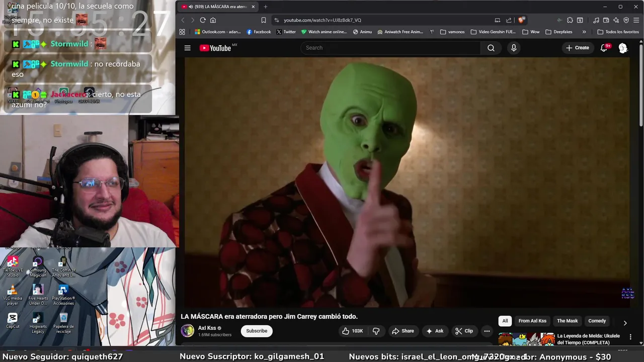
Task: Open the Watch anime online bookmark
Action: click(324, 32)
